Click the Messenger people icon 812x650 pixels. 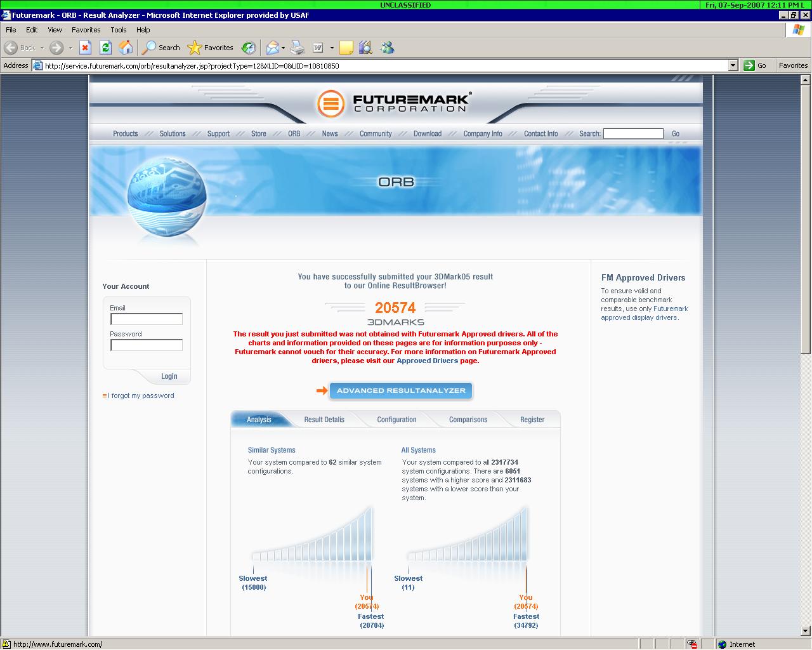click(387, 48)
